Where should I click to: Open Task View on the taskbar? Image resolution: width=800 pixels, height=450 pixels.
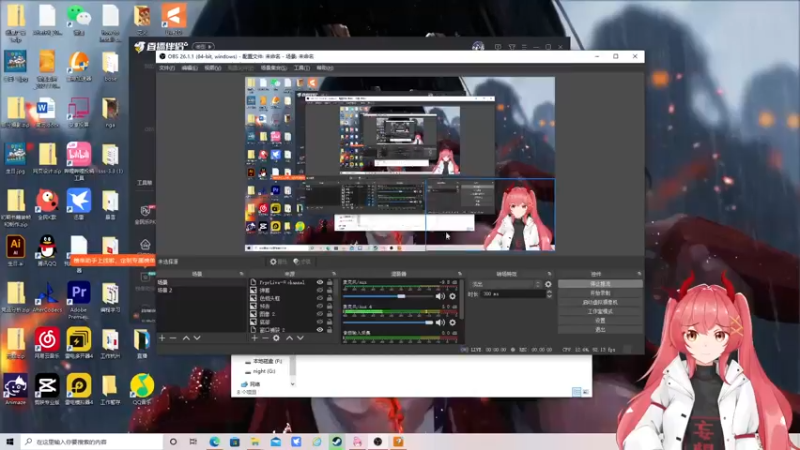tap(193, 441)
